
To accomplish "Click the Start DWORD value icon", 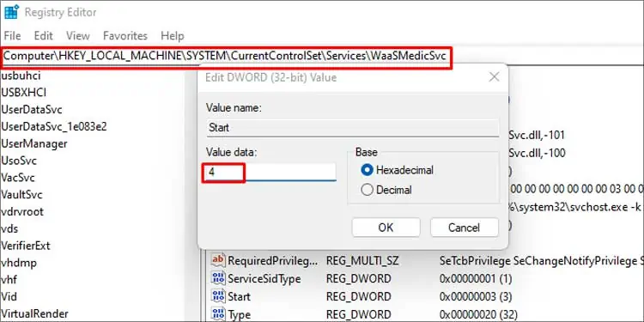I will [x=218, y=296].
